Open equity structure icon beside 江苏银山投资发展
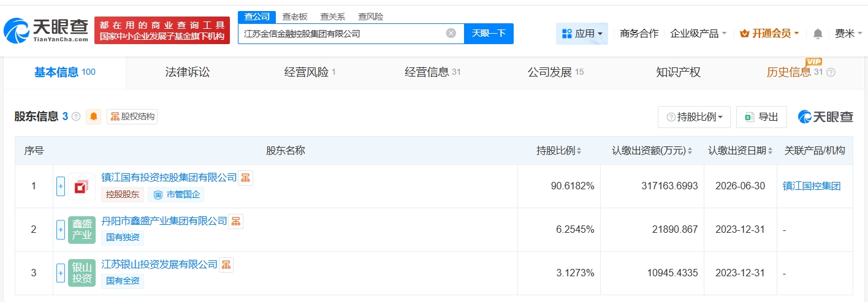 tap(226, 265)
